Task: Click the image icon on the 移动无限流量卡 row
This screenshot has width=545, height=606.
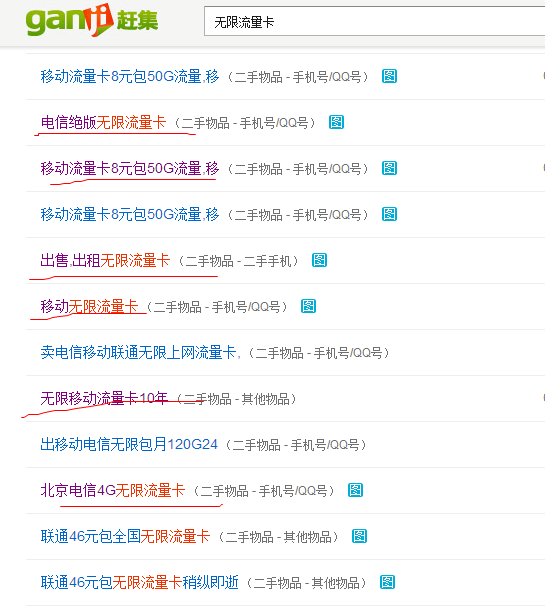Action: tap(308, 306)
